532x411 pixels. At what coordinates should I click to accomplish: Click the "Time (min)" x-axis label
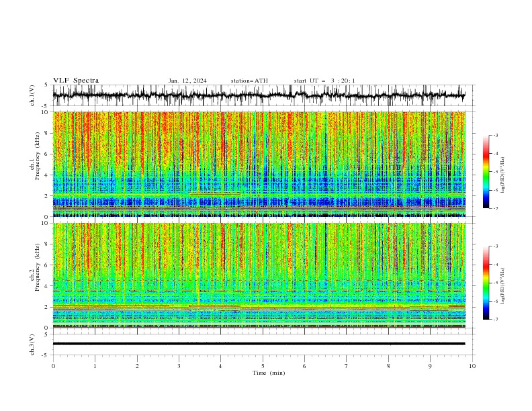(x=269, y=373)
